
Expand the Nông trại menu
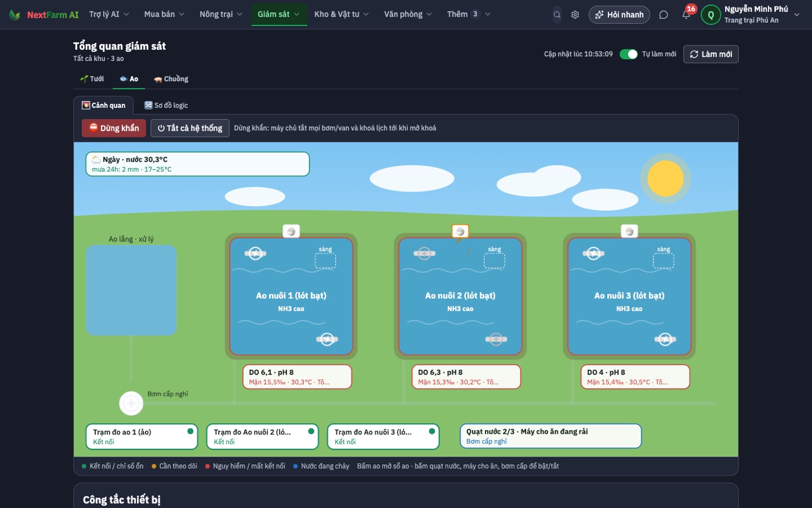click(221, 14)
